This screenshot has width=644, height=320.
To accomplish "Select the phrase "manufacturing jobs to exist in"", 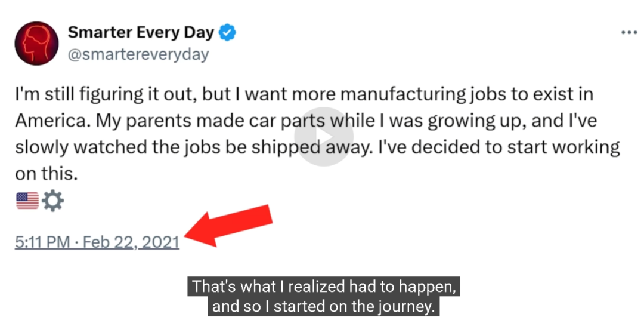I will click(x=467, y=95).
